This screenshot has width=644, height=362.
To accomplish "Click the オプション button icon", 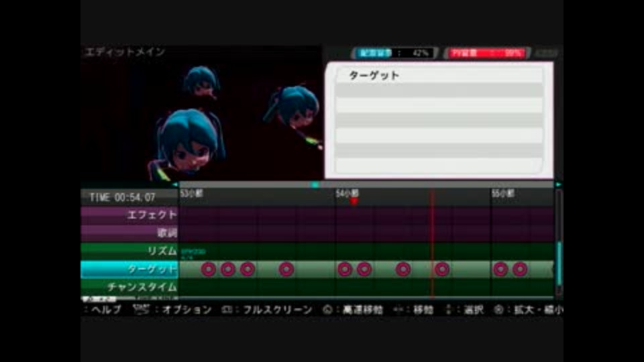I will coord(141,310).
